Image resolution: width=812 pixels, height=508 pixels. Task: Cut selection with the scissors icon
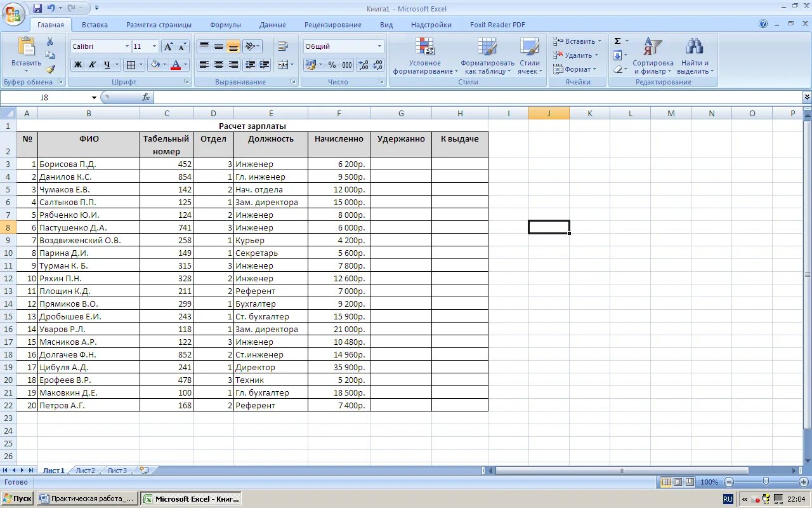pyautogui.click(x=50, y=41)
